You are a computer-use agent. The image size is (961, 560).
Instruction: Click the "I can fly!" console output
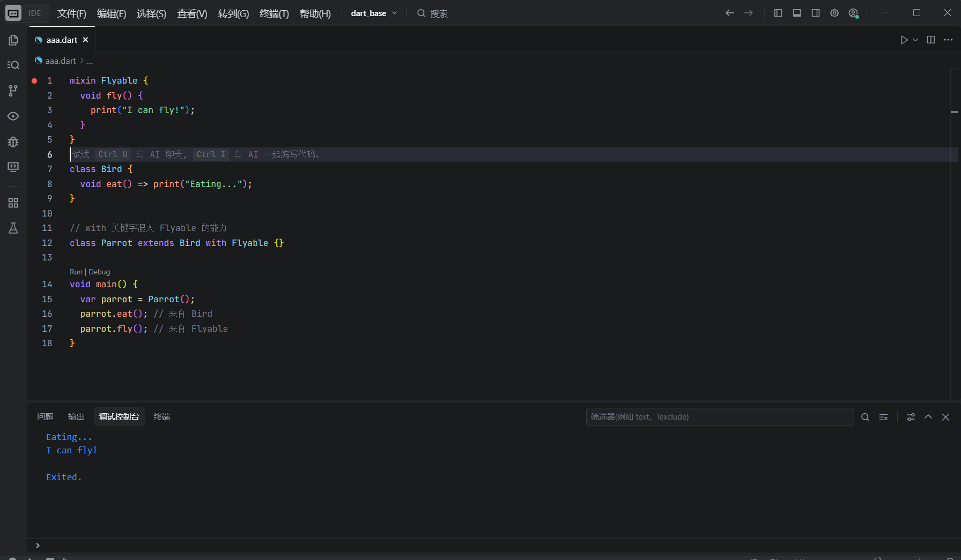tap(71, 450)
